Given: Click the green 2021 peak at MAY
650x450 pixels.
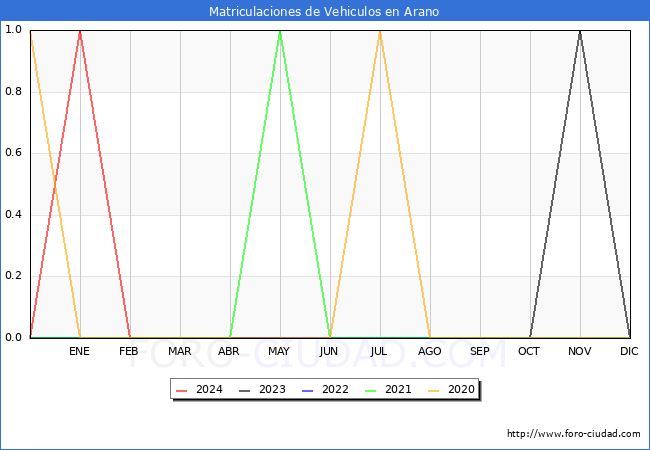Looking at the screenshot, I should click(280, 31).
